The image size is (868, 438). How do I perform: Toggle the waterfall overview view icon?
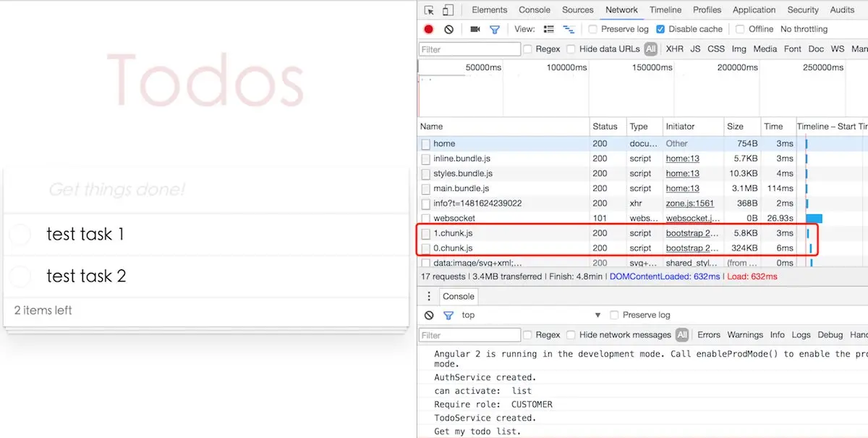tap(569, 30)
